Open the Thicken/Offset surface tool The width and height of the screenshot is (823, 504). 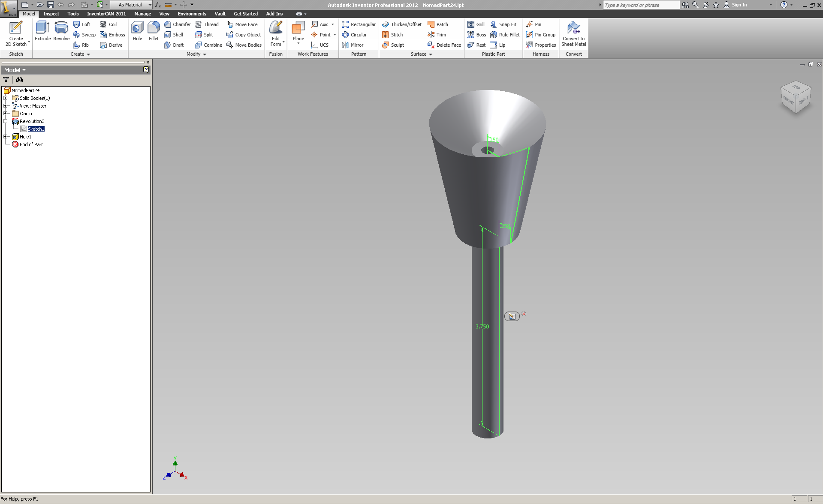click(402, 24)
